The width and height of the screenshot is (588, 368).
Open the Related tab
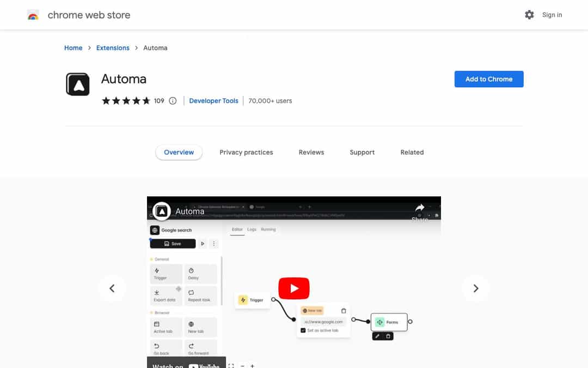click(x=412, y=152)
